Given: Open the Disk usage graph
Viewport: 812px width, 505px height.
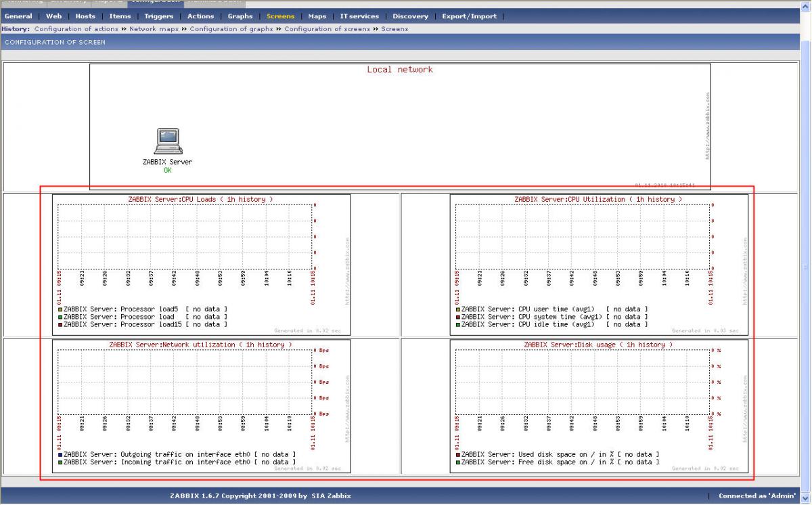Looking at the screenshot, I should tap(599, 405).
